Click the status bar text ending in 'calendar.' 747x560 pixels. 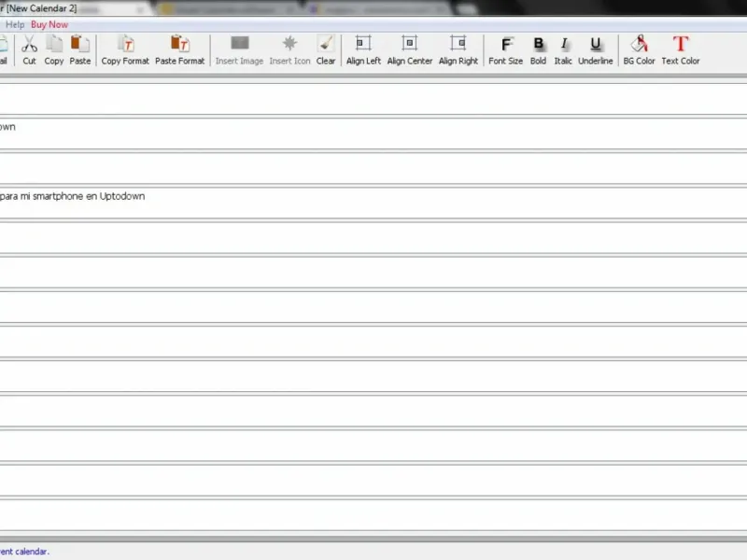pos(24,552)
